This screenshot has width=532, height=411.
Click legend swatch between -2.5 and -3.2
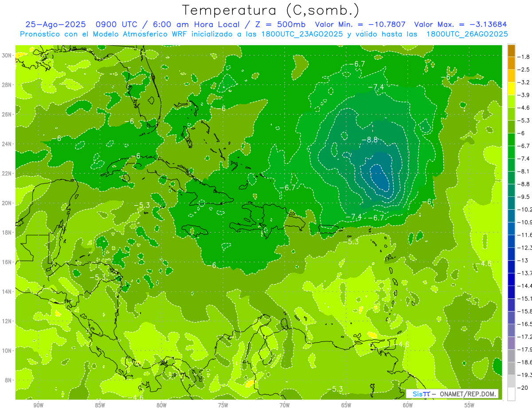tap(511, 76)
